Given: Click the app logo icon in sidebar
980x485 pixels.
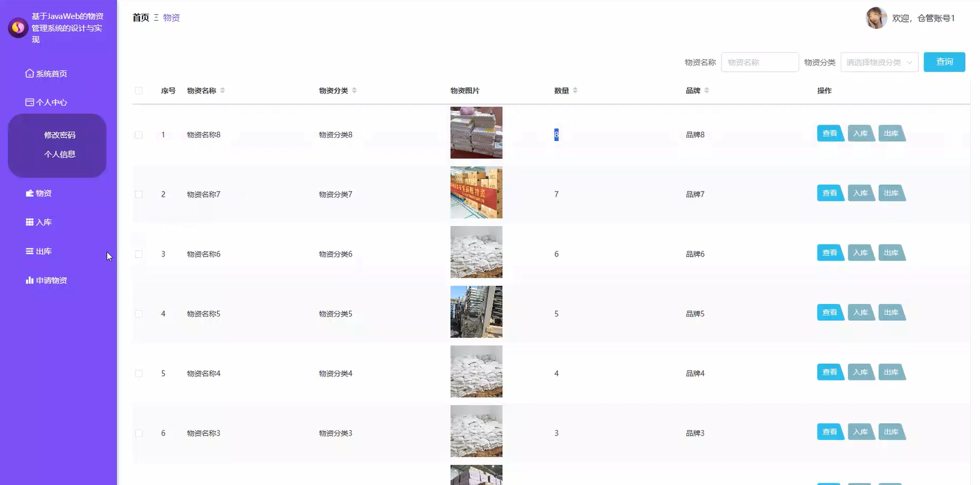Looking at the screenshot, I should point(18,27).
